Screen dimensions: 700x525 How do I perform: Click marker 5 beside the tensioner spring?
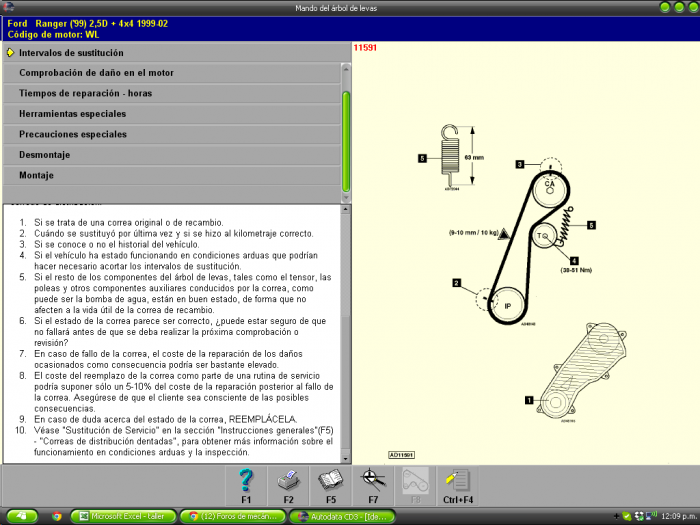[591, 225]
